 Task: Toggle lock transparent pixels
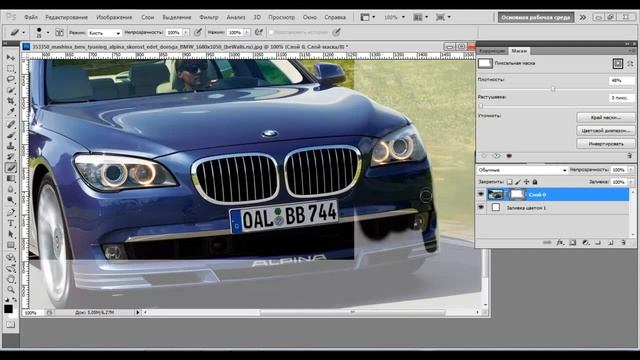pos(509,182)
